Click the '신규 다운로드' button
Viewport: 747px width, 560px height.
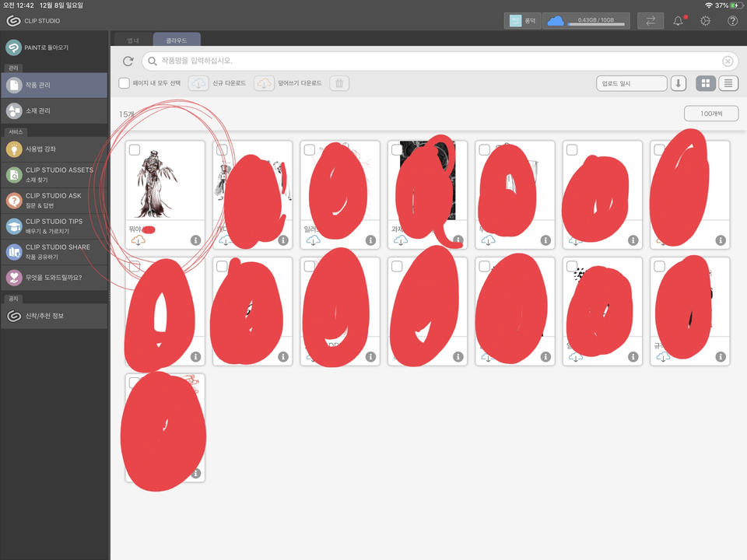(218, 83)
